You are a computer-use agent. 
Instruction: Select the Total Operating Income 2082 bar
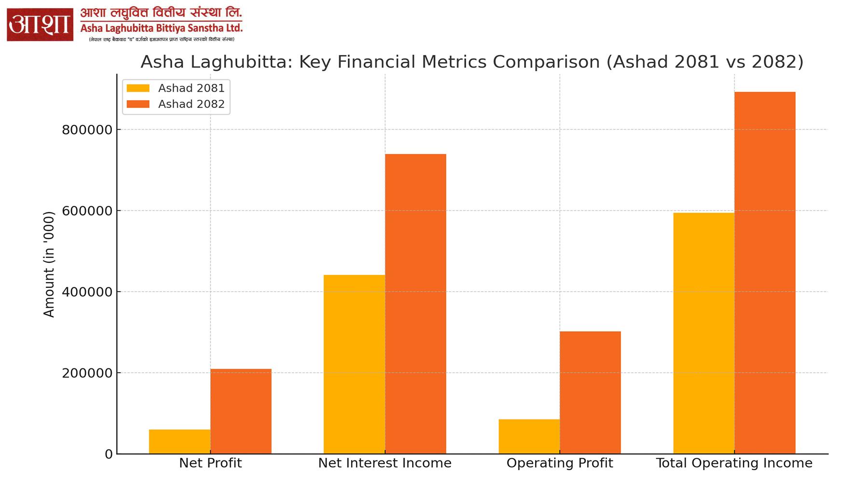(765, 272)
